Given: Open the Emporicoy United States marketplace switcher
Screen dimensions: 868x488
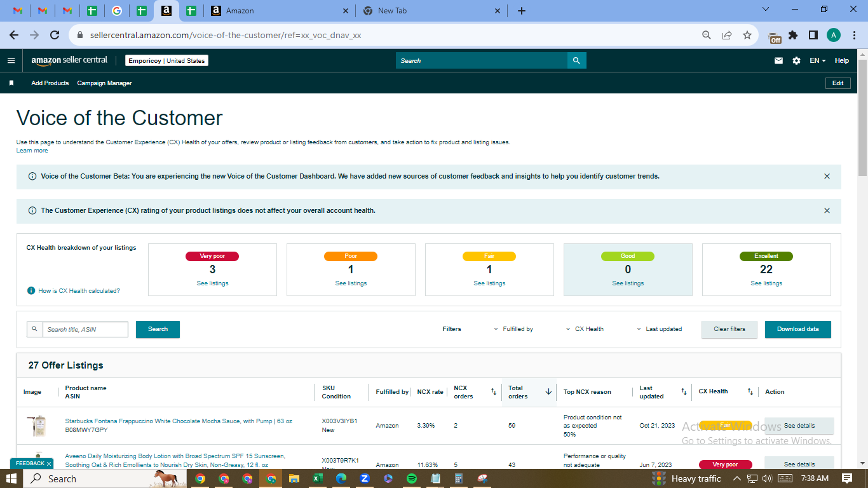Looking at the screenshot, I should [x=166, y=61].
